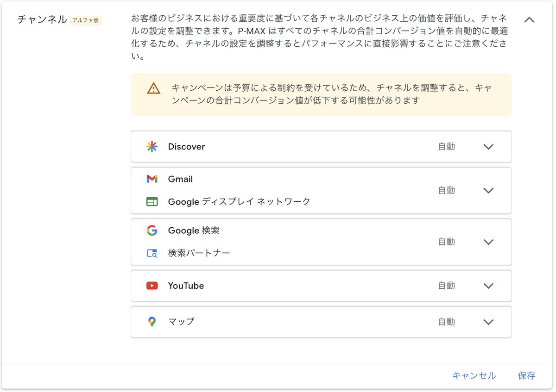Viewport: 556px width, 392px height.
Task: Click the Google 検索 label
Action: pos(194,230)
